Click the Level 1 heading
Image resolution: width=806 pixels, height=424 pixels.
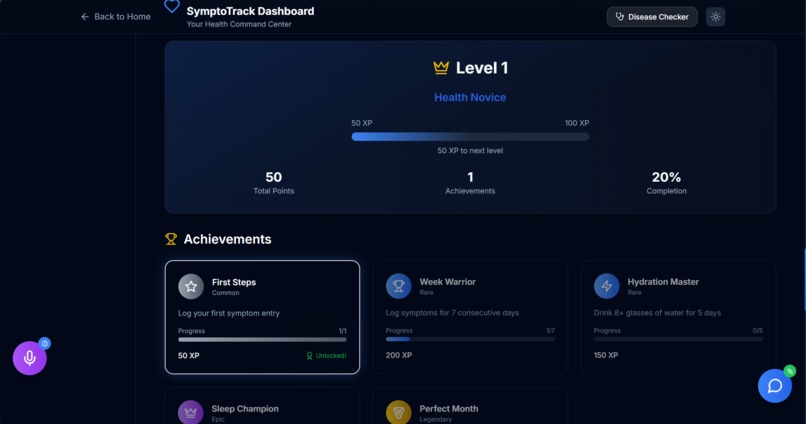point(482,68)
